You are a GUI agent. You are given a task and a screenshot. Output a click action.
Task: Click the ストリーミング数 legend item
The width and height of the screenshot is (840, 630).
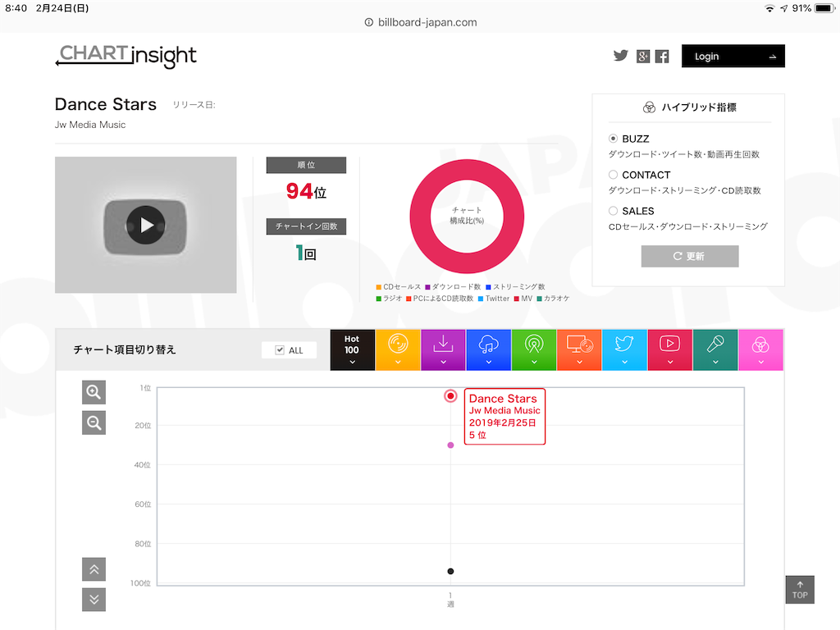pyautogui.click(x=515, y=287)
